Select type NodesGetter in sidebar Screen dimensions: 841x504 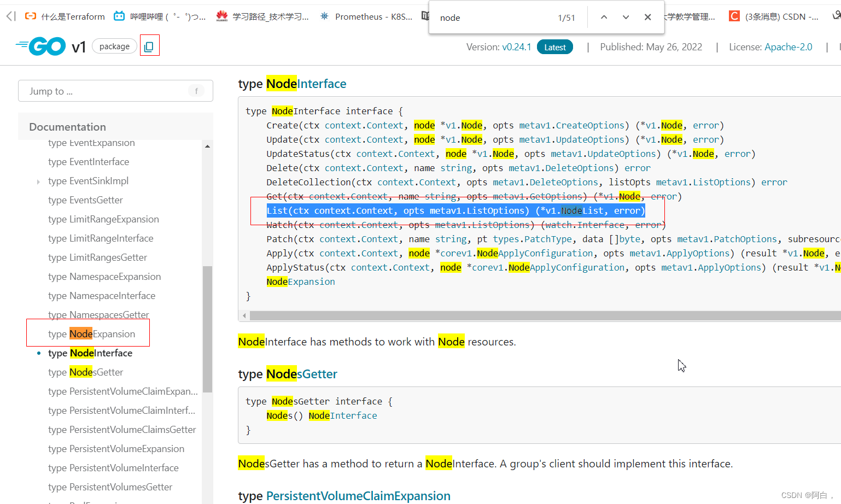point(85,372)
